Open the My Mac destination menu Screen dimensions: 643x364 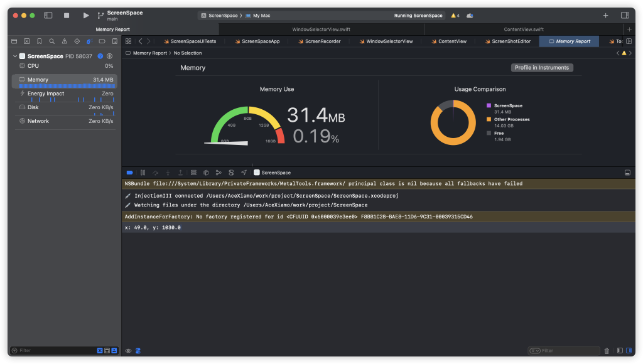tap(261, 15)
